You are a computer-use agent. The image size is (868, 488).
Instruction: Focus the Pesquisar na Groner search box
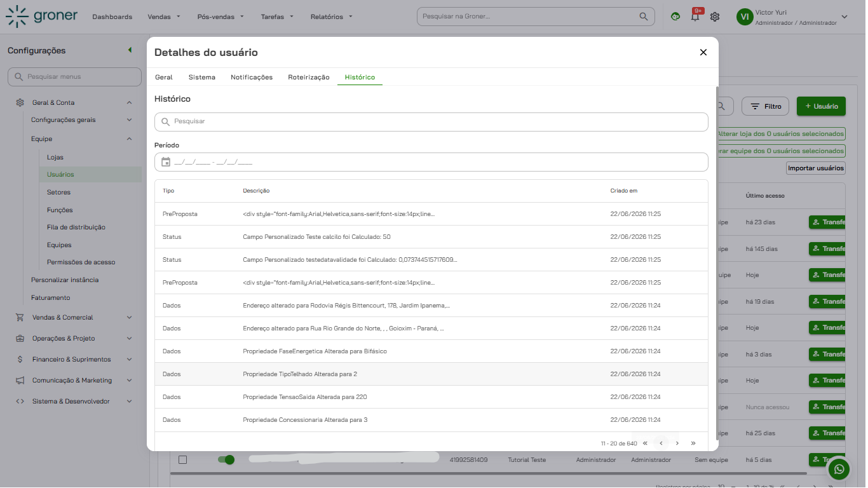click(536, 17)
